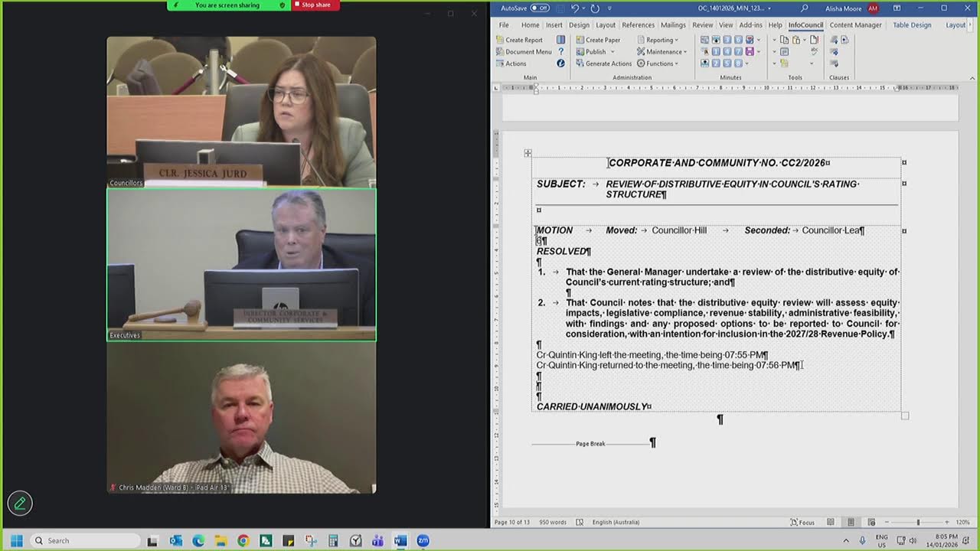Open the Word search magnifier
This screenshot has height=551, width=980.
[x=804, y=8]
